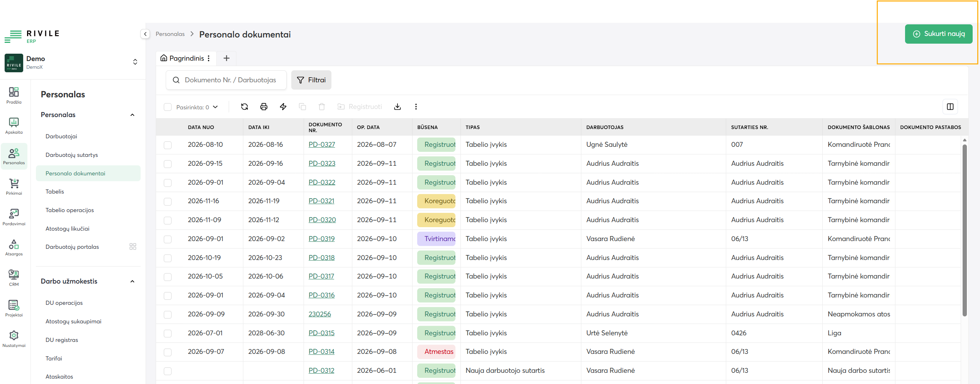Add a new view tab with plus
Image resolution: width=980 pixels, height=384 pixels.
tap(227, 58)
